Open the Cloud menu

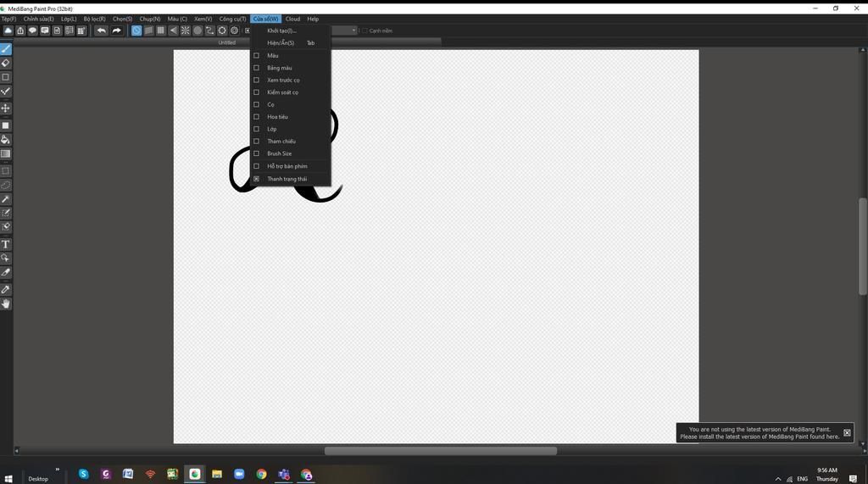pos(292,19)
